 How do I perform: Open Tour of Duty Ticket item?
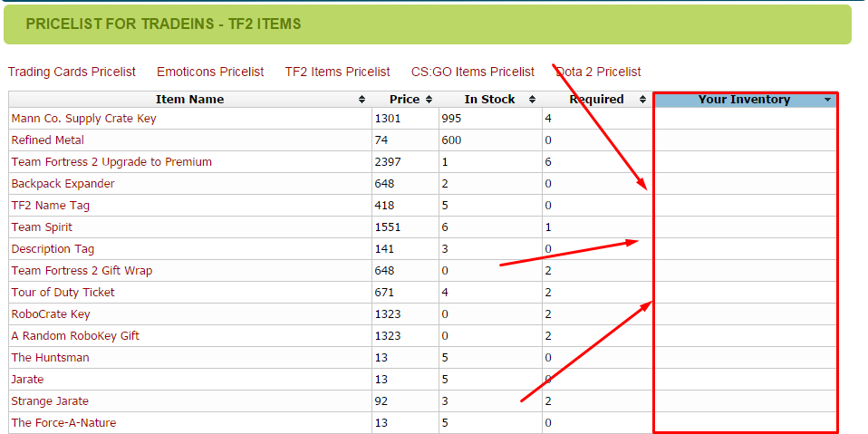tap(63, 293)
